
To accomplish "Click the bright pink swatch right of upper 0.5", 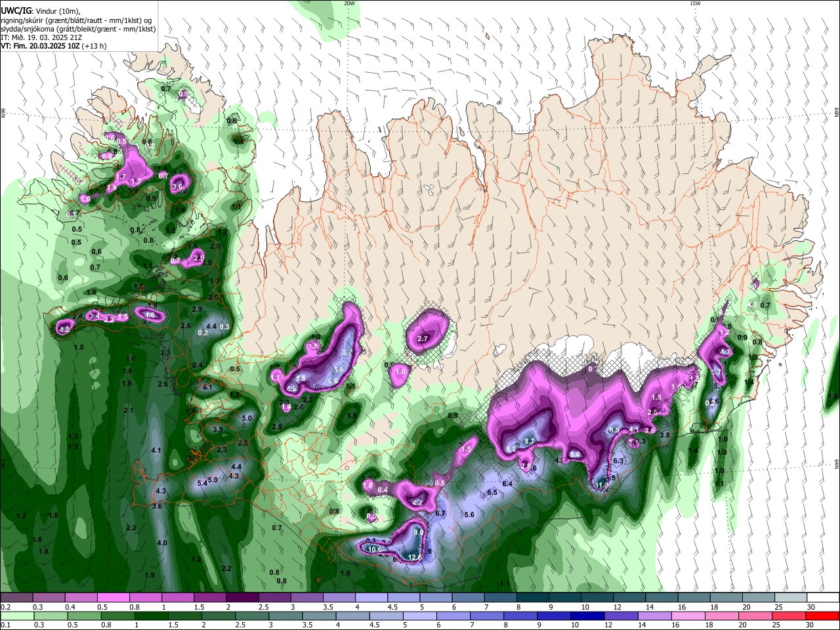I will click(x=113, y=597).
